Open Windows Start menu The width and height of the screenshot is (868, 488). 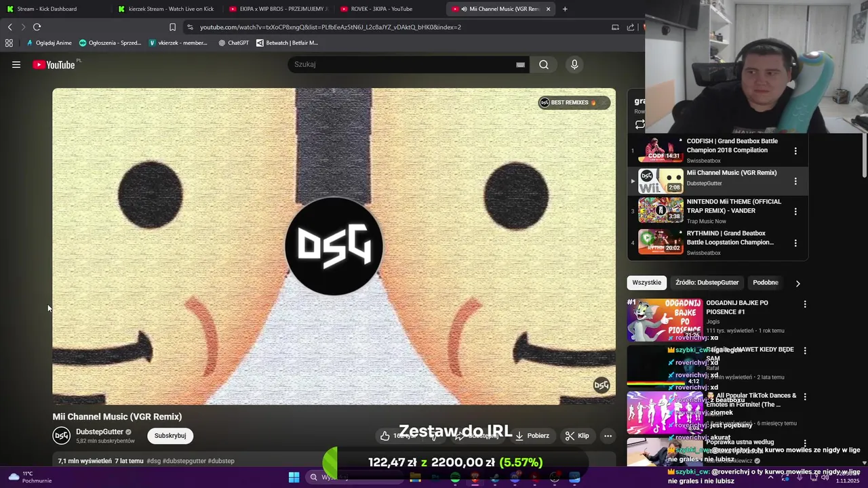pos(294,477)
